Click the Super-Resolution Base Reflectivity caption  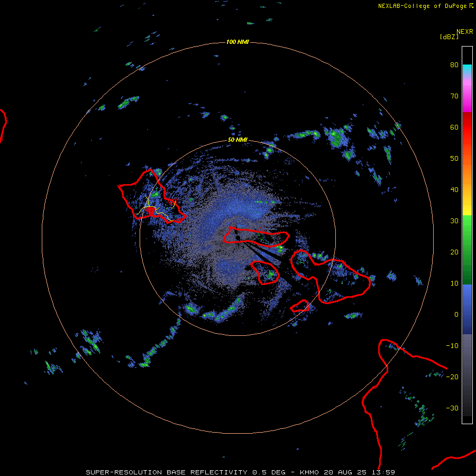pyautogui.click(x=240, y=472)
